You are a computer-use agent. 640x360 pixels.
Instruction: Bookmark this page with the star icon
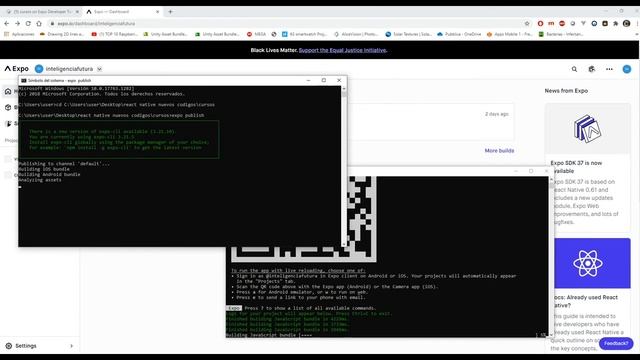click(527, 24)
